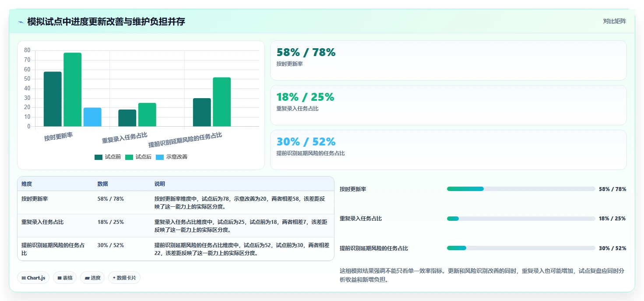Click the 提前识别延期风险的任务占比 progress bar
Image resolution: width=644 pixels, height=301 pixels.
tap(521, 248)
